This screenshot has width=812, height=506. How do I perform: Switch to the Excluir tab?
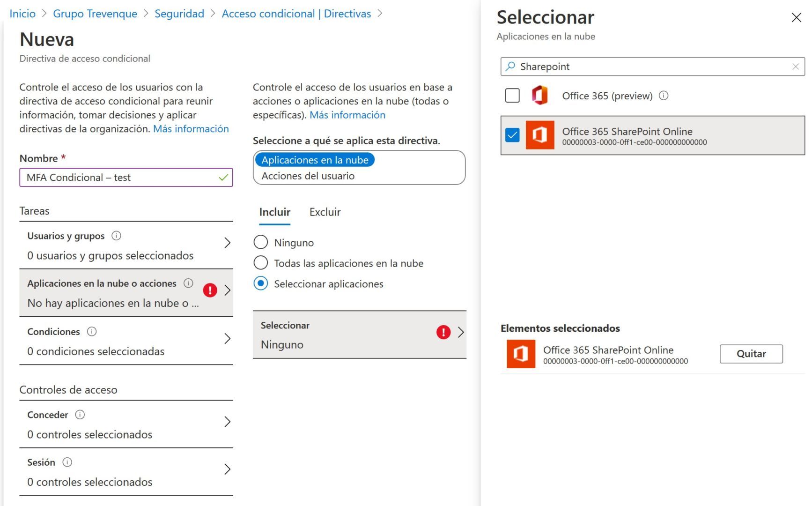(325, 212)
